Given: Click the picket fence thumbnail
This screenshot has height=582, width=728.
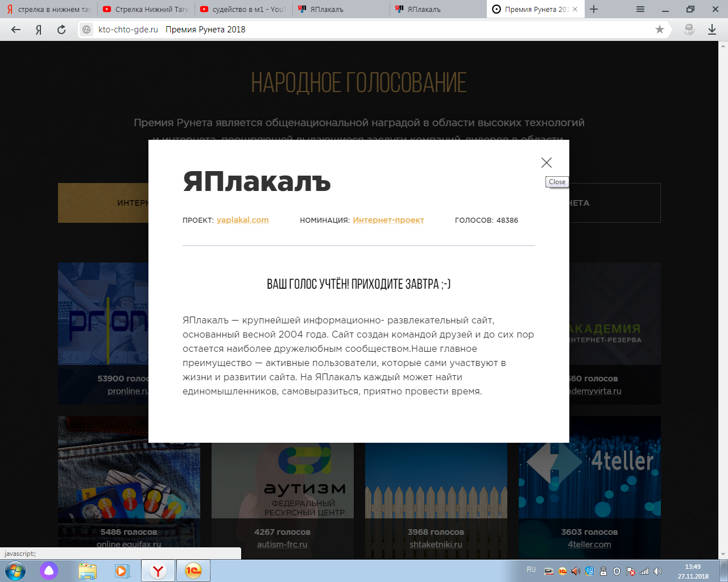Looking at the screenshot, I should pos(436,480).
